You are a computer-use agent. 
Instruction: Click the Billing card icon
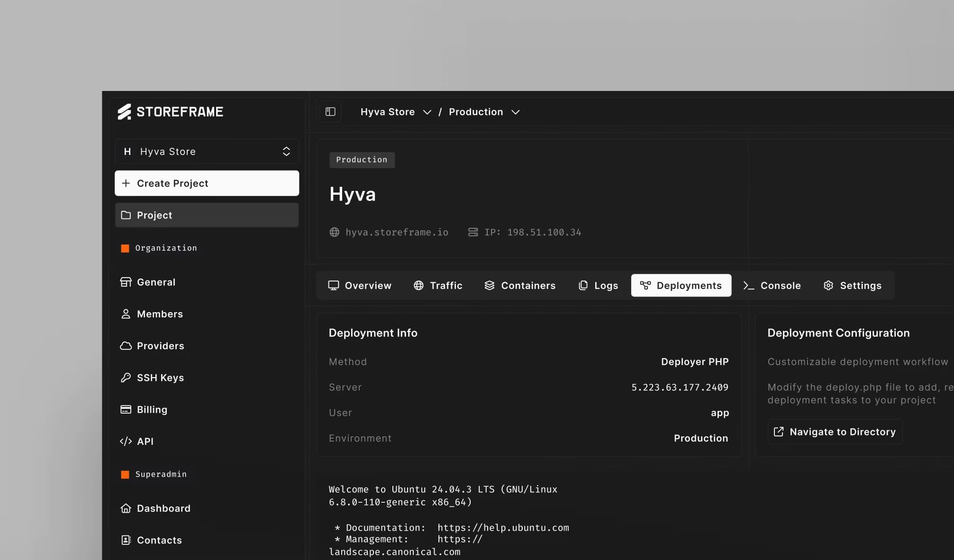(x=126, y=409)
